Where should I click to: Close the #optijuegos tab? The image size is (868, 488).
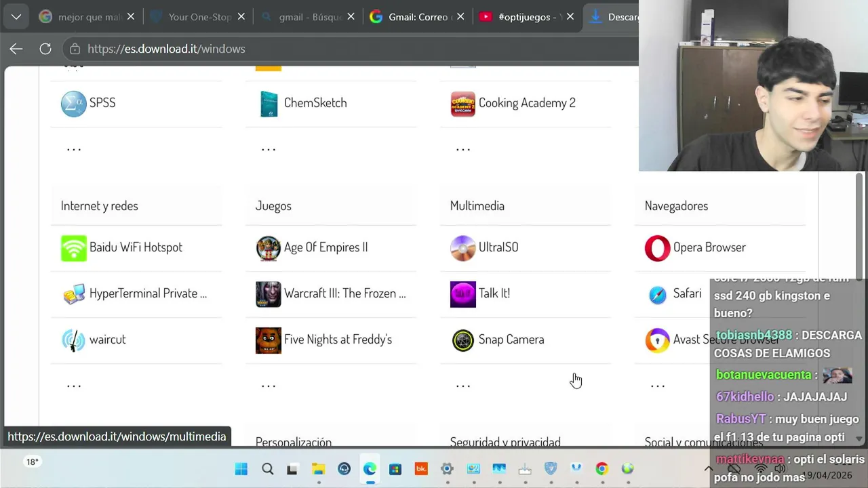[x=570, y=17]
